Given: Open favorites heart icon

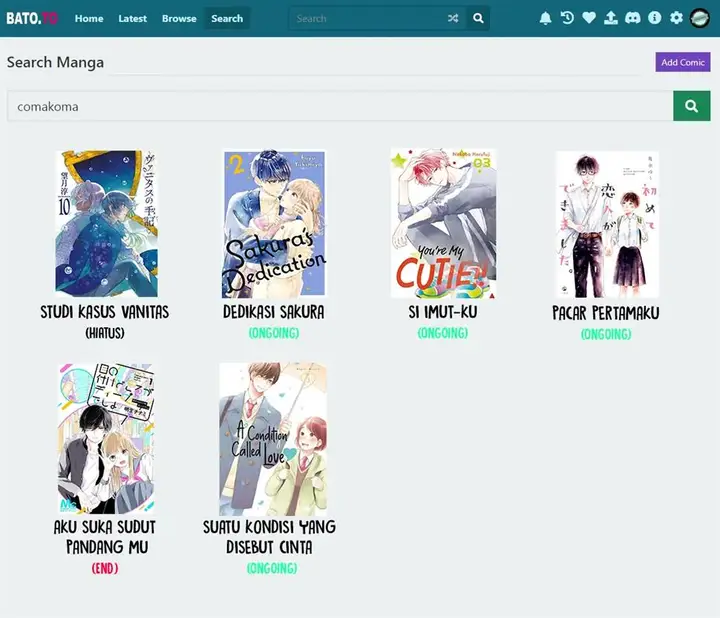Looking at the screenshot, I should pos(589,18).
